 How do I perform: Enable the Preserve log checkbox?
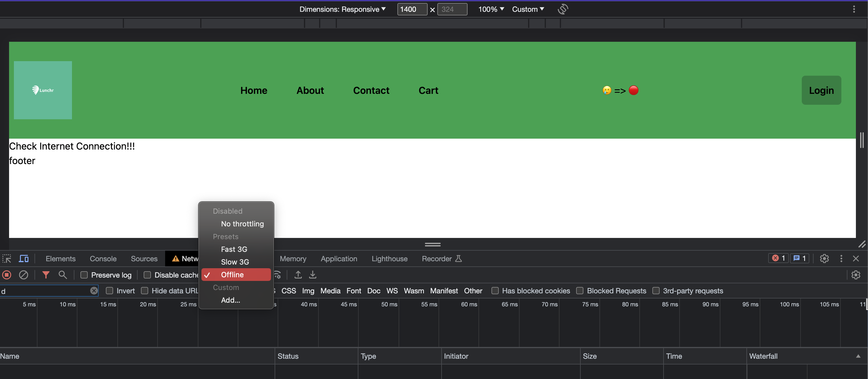tap(84, 275)
